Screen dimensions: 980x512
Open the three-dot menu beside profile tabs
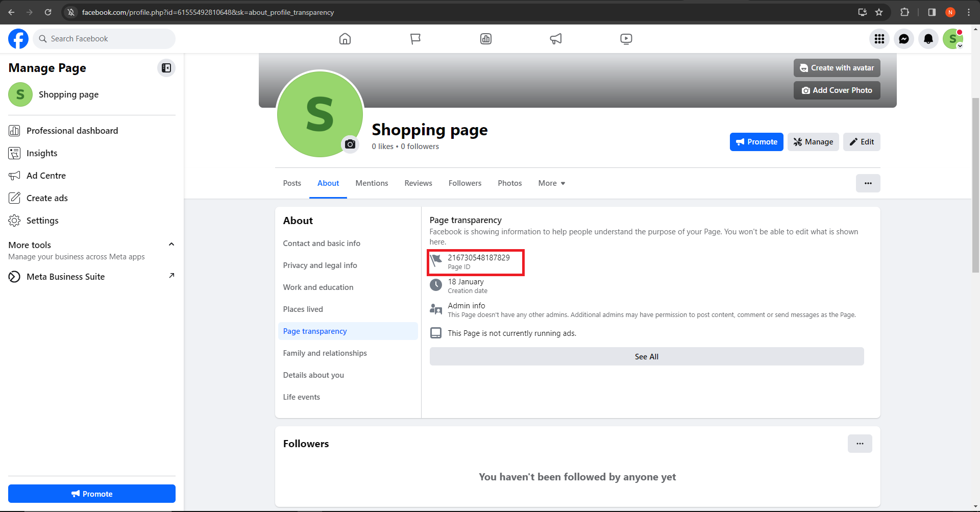click(x=868, y=183)
